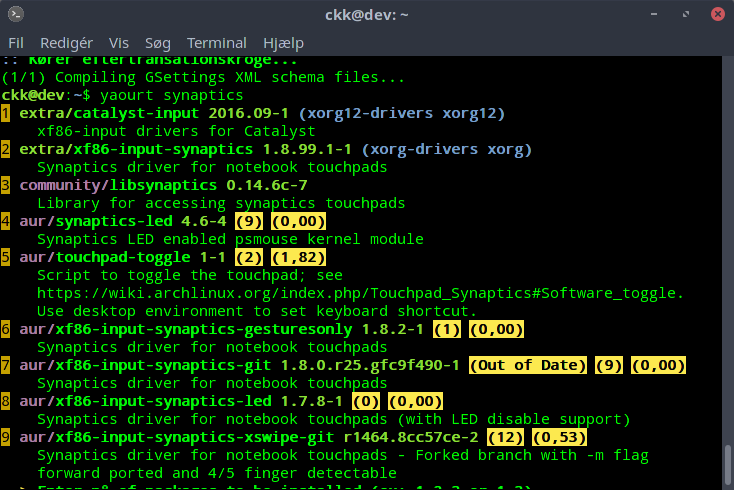Click 'xf86-input drivers for Catalyst' description
Viewport: 734px width, 490px height.
176,132
